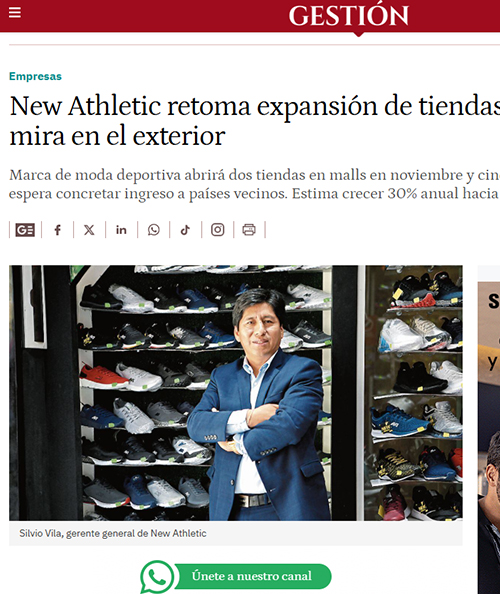Click the GE share icon
The height and width of the screenshot is (594, 500).
tap(25, 230)
